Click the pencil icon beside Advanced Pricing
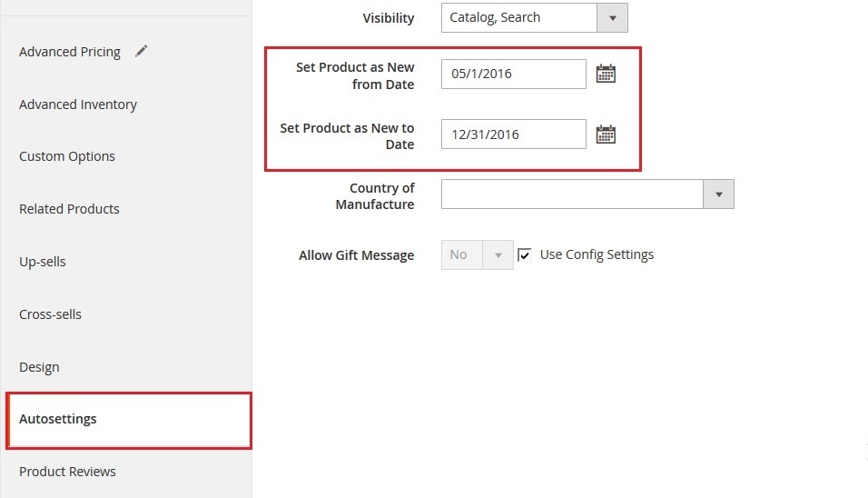The width and height of the screenshot is (868, 498). click(x=141, y=52)
